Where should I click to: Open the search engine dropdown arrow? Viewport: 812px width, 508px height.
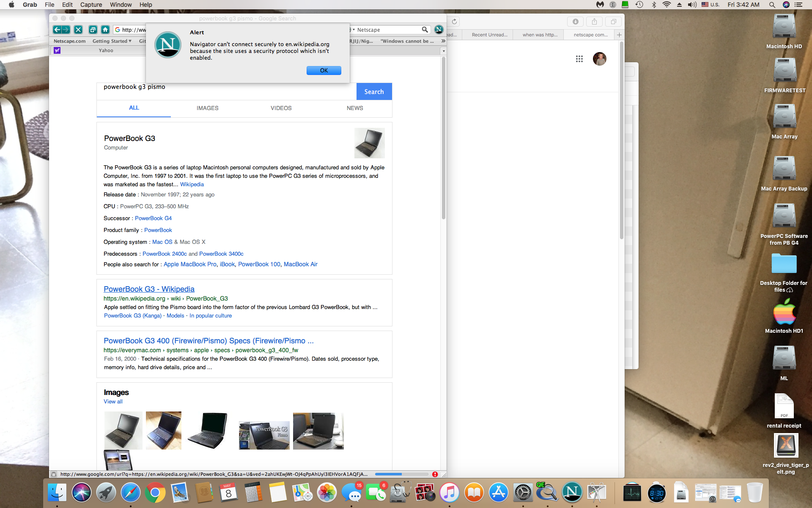(x=354, y=30)
